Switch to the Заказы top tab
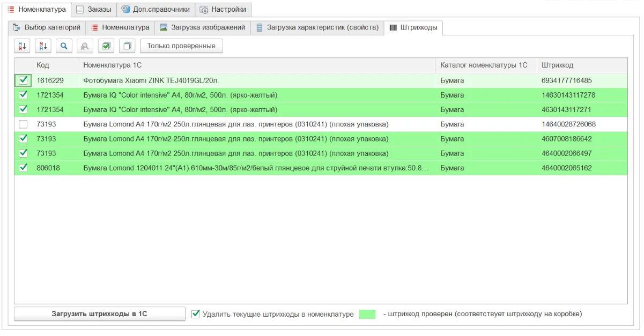Screen dimensions: 644x336 tap(94, 9)
